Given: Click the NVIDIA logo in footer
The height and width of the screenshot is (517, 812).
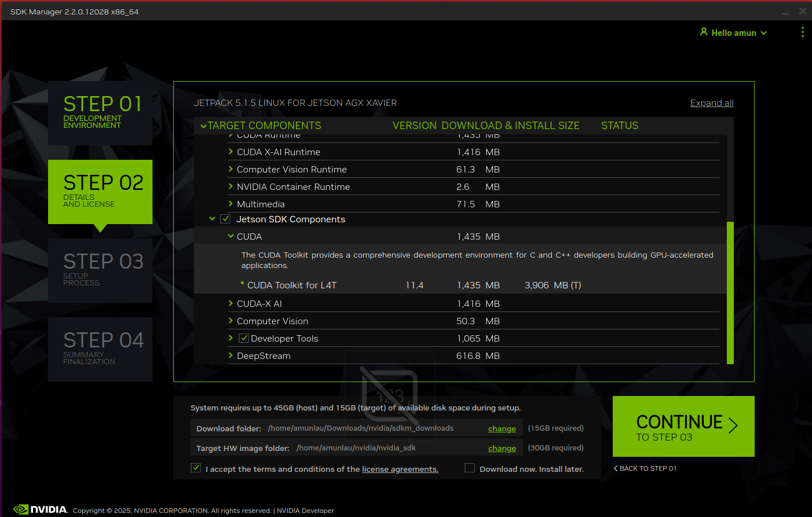Looking at the screenshot, I should click(41, 509).
